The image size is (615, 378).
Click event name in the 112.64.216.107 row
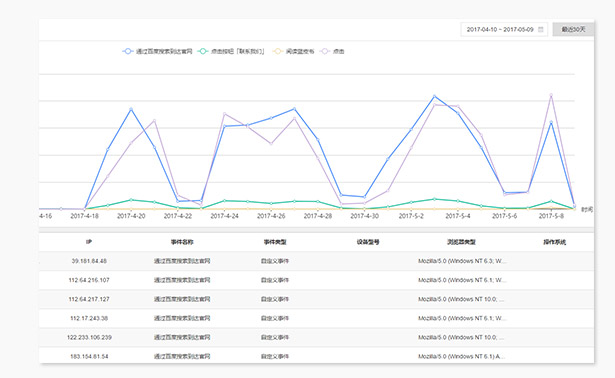pos(182,280)
